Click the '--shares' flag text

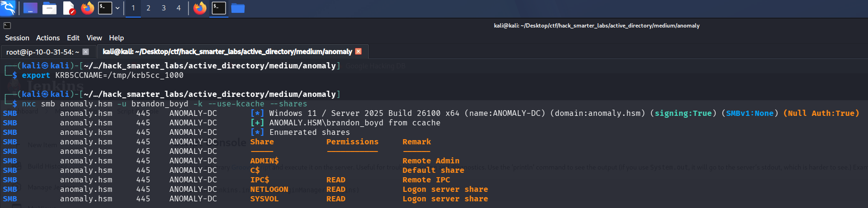(x=288, y=104)
